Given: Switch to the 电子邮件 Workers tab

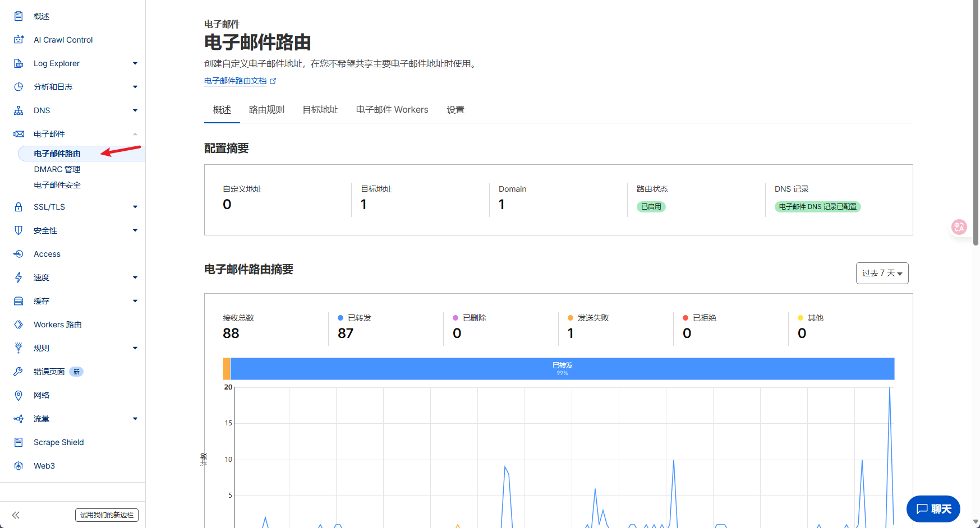Looking at the screenshot, I should click(392, 110).
